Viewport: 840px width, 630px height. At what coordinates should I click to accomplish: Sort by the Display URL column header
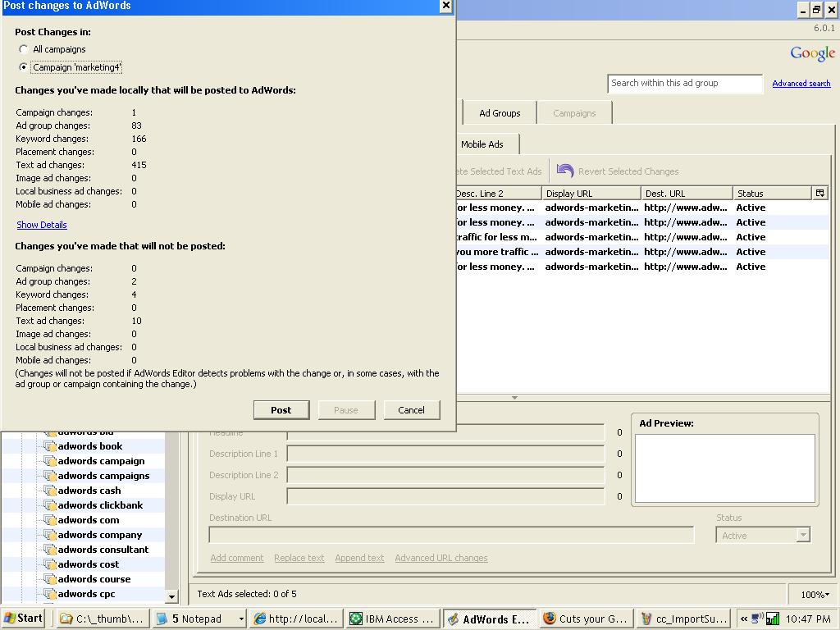(x=591, y=194)
